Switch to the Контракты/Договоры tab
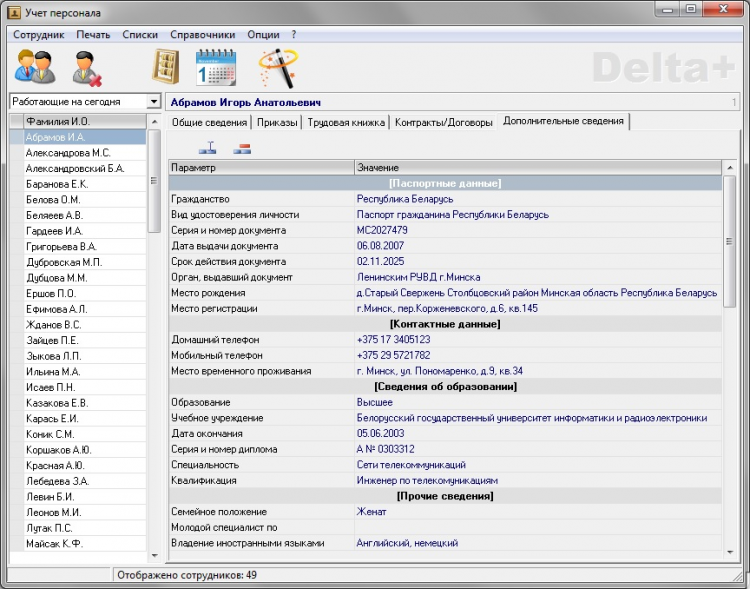 pyautogui.click(x=444, y=122)
